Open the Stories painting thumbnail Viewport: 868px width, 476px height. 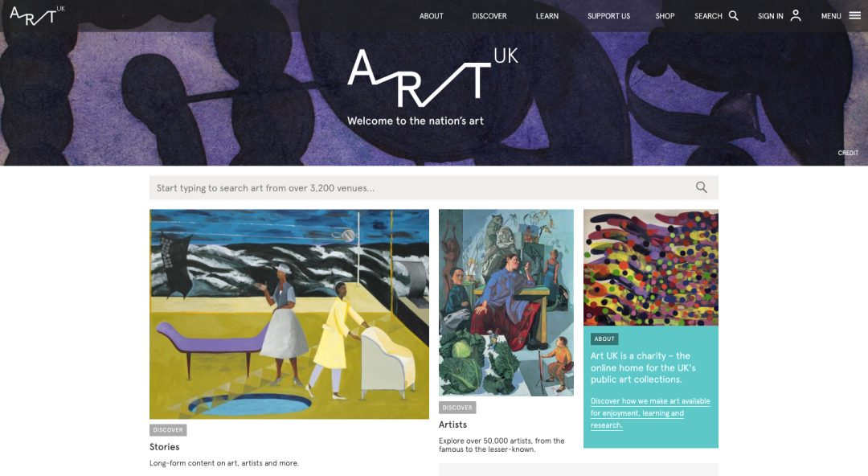289,314
